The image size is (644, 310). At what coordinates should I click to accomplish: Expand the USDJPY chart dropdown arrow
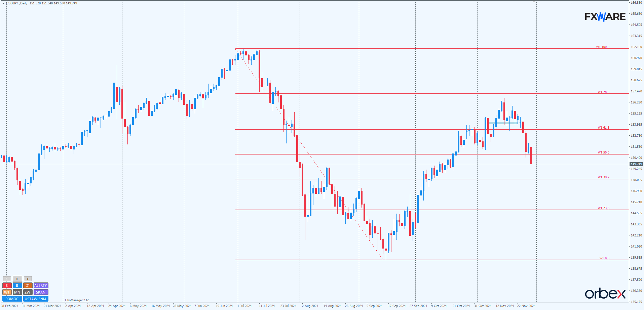(3, 3)
